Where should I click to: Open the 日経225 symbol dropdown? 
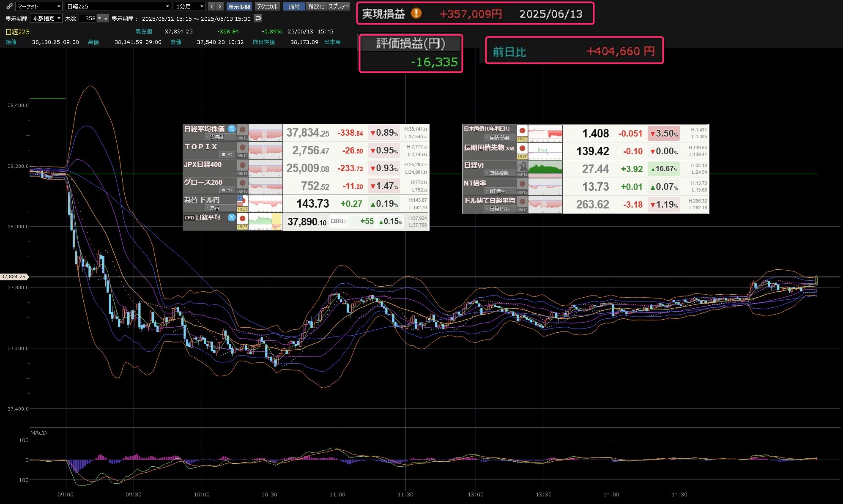(x=118, y=6)
